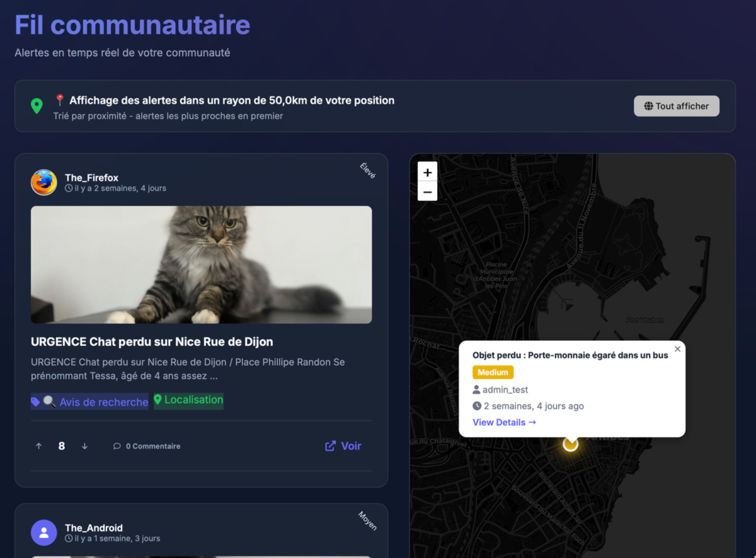Close the Porte-monnaie map popup
756x558 pixels.
[x=677, y=348]
